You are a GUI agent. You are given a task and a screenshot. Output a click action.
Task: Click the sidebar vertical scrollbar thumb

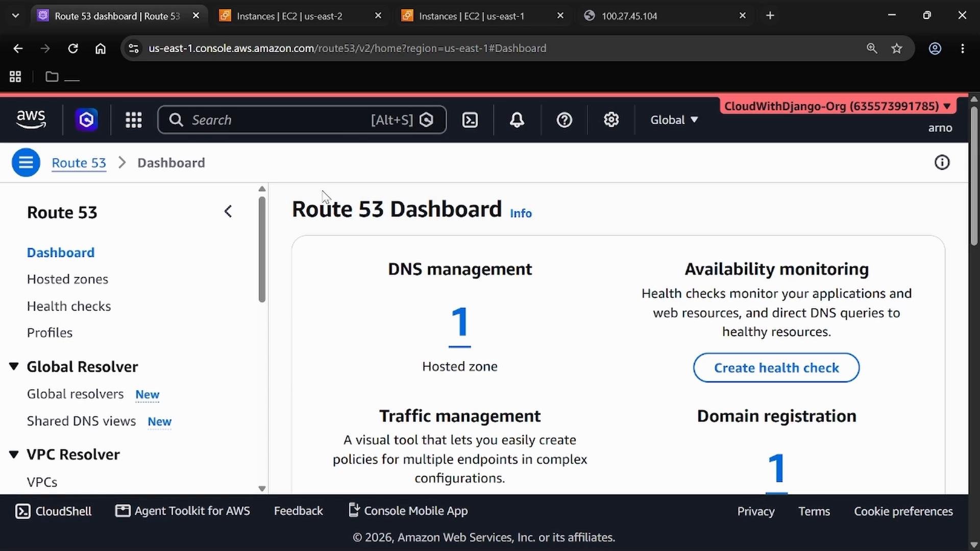tap(262, 249)
